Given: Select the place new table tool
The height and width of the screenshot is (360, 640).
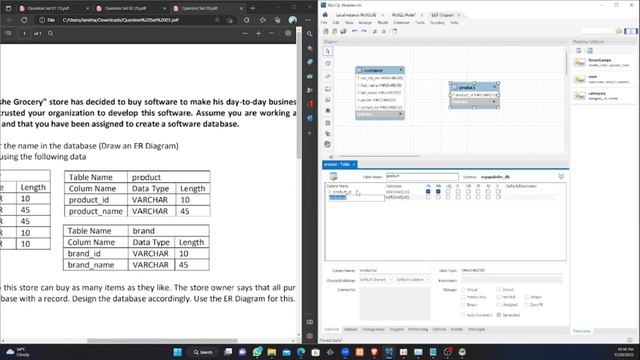Looking at the screenshot, I should click(x=328, y=122).
